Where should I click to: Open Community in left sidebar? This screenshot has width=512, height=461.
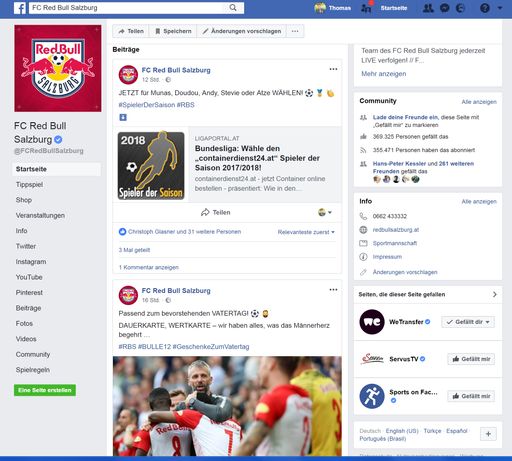pos(33,354)
